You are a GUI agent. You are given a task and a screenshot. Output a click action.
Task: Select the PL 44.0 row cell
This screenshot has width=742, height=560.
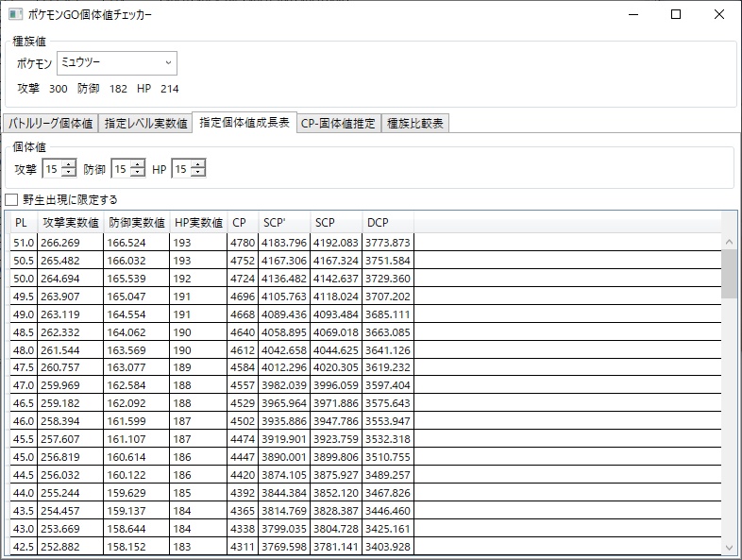(x=24, y=494)
